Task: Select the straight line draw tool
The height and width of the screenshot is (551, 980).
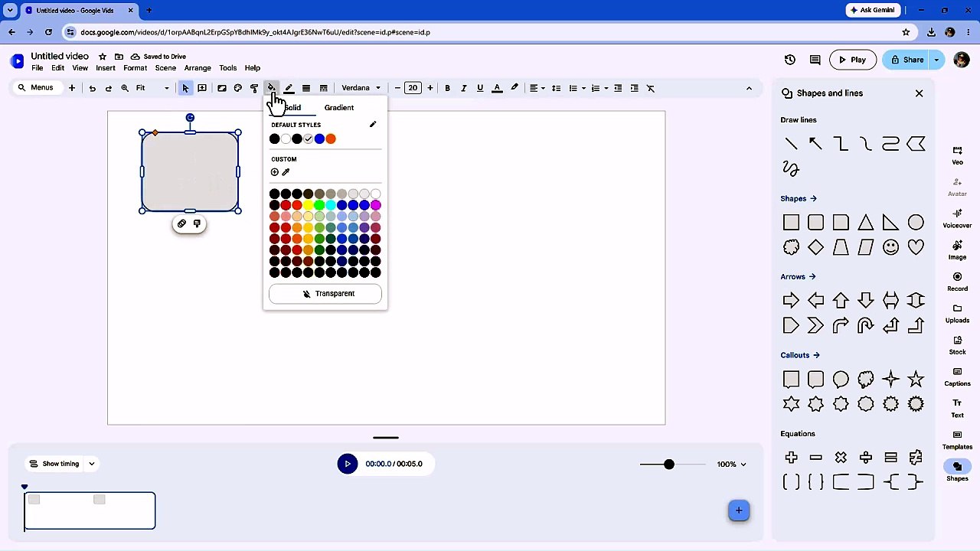Action: click(x=791, y=144)
